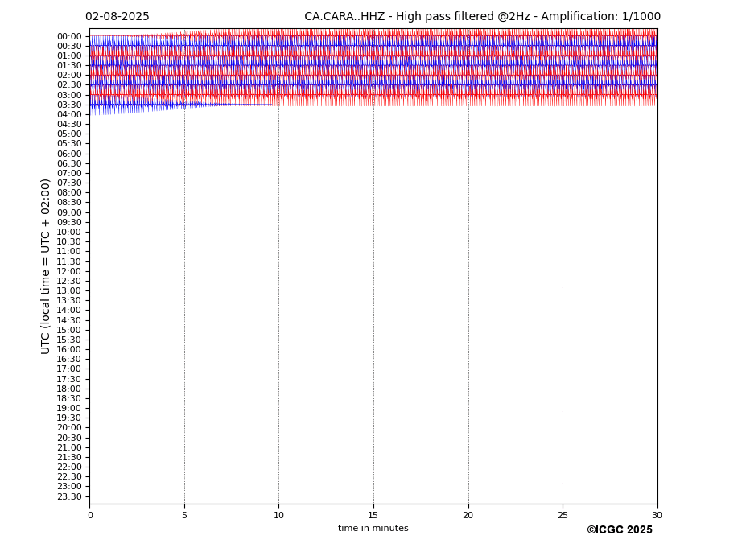Click the x-axis tick label 15
The image size is (746, 560).
click(x=373, y=515)
